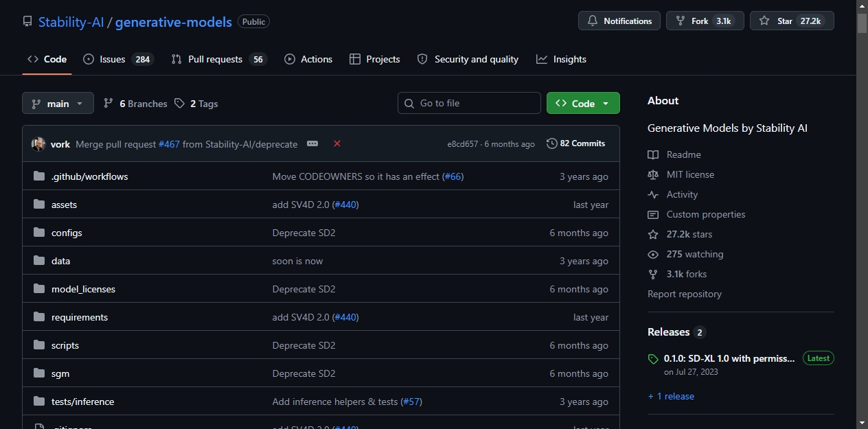
Task: Expand the main branch selector dropdown
Action: pyautogui.click(x=58, y=104)
